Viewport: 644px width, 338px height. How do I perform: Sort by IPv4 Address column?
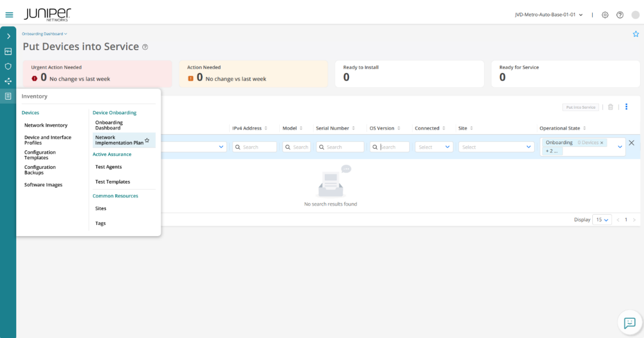[266, 128]
